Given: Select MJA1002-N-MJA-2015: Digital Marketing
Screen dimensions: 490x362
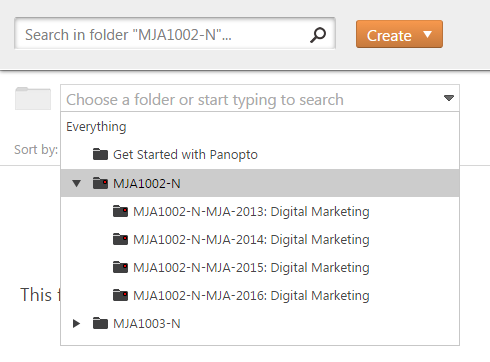Looking at the screenshot, I should (251, 268).
